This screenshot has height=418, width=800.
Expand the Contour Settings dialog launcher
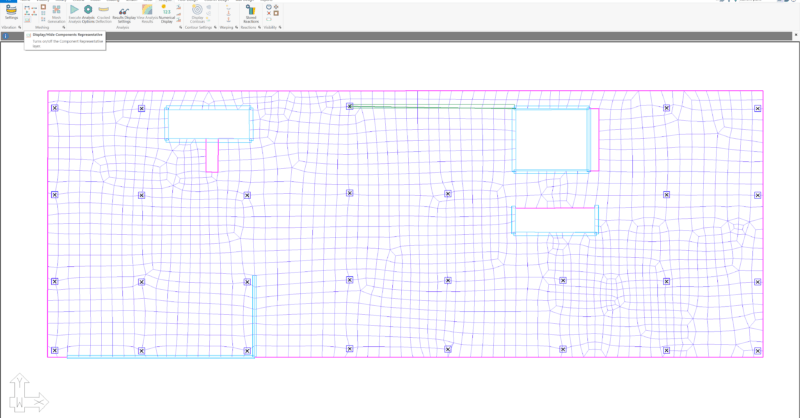pos(214,27)
